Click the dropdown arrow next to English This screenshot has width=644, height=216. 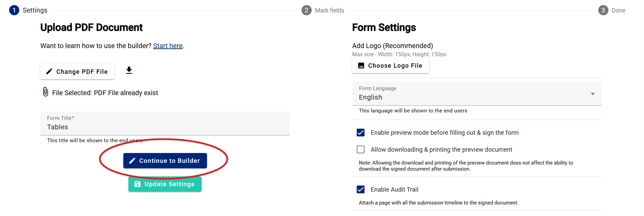[593, 93]
